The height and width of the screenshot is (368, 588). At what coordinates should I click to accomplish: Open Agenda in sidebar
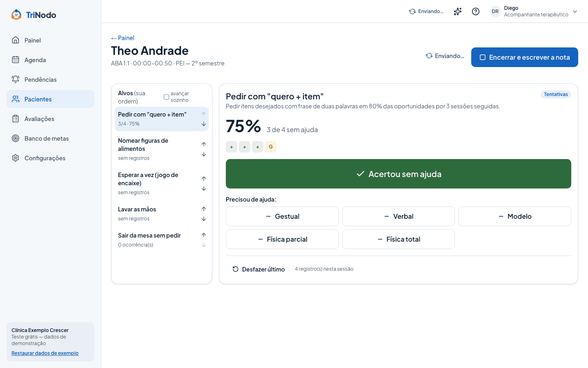pyautogui.click(x=50, y=60)
